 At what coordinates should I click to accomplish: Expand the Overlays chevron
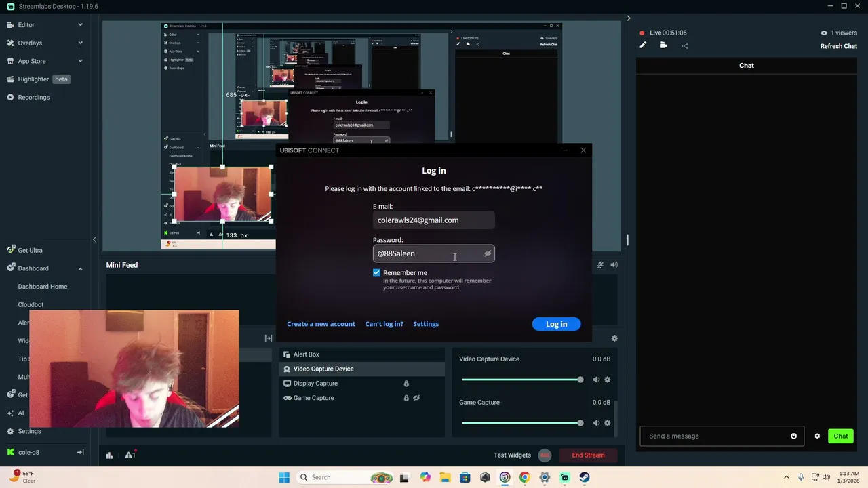[80, 43]
